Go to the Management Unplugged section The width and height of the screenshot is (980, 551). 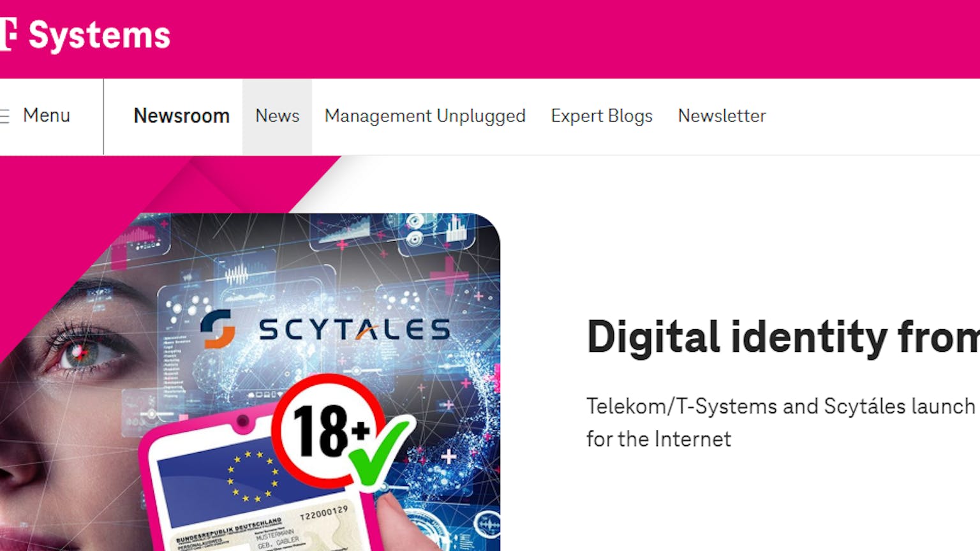[x=425, y=116]
